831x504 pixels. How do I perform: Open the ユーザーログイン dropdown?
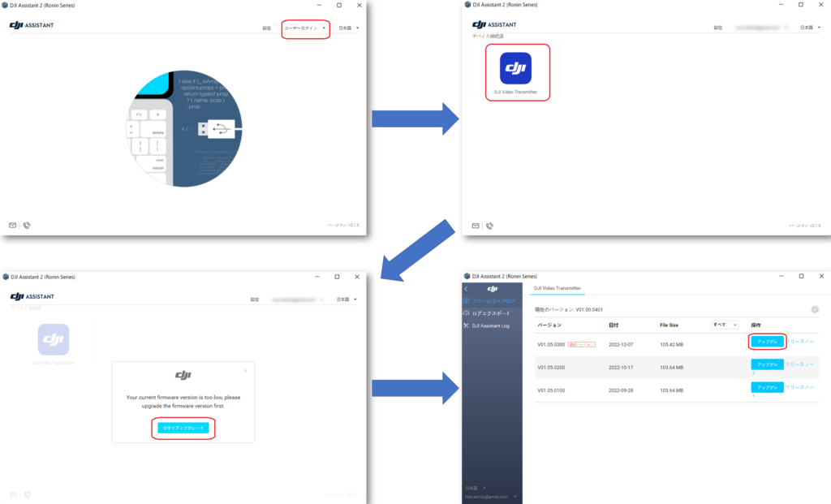pos(305,28)
